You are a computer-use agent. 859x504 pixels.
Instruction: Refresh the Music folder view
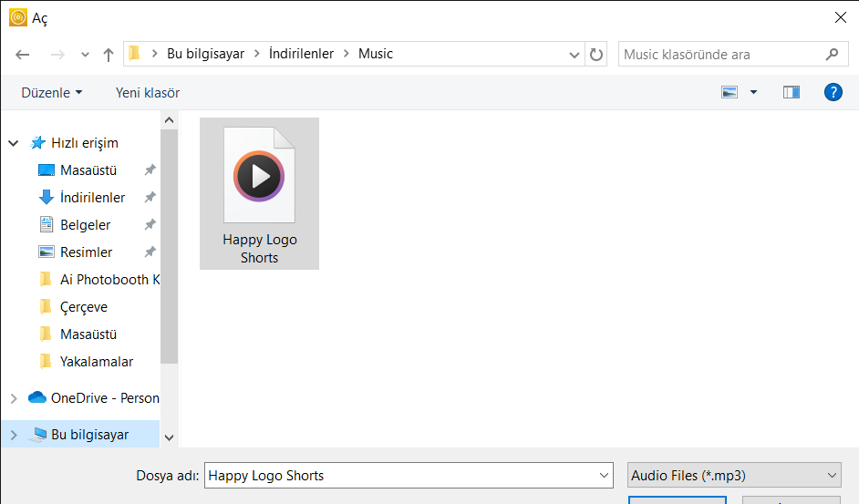tap(596, 55)
